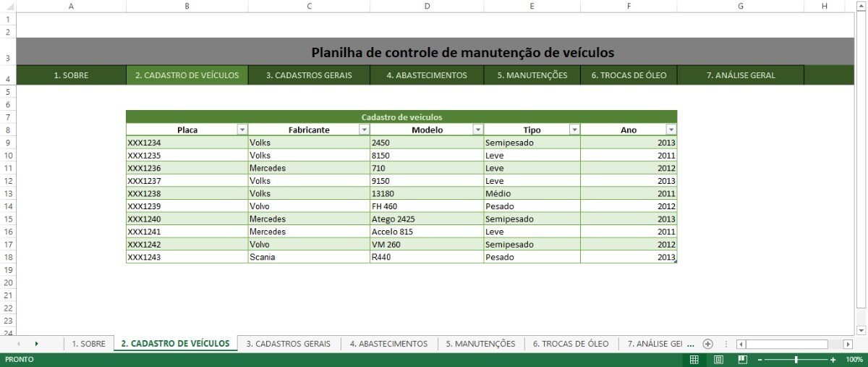
Task: Add a new sheet with plus icon
Action: point(708,344)
